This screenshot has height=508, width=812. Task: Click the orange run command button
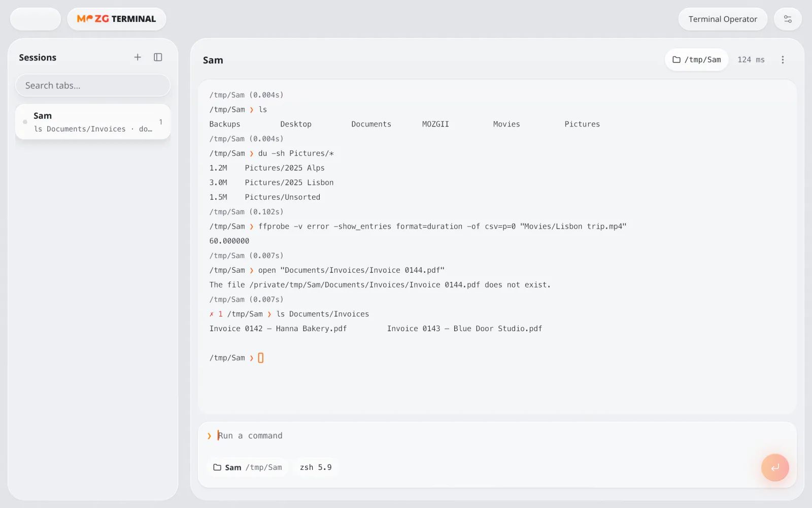[x=775, y=467]
